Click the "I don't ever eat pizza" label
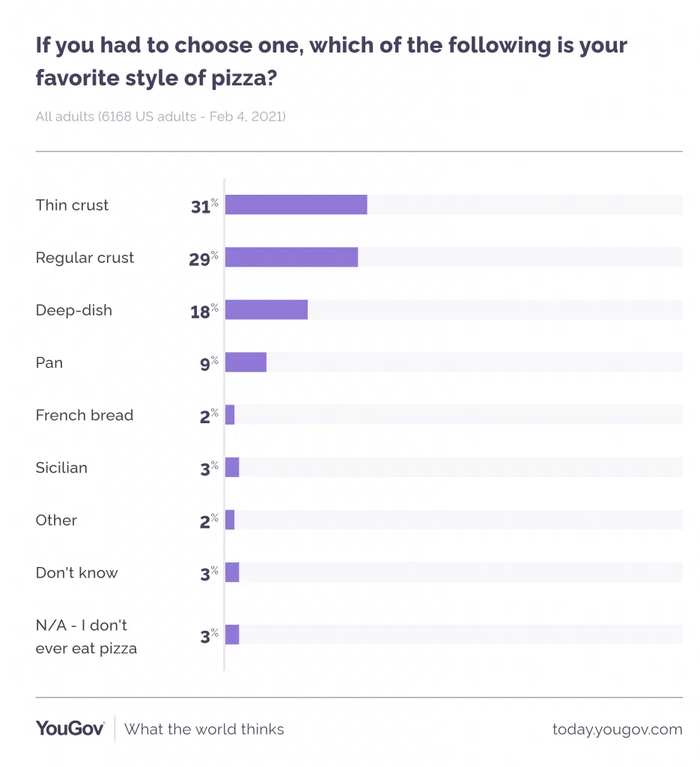Screen dimensions: 700x767 pyautogui.click(x=86, y=637)
